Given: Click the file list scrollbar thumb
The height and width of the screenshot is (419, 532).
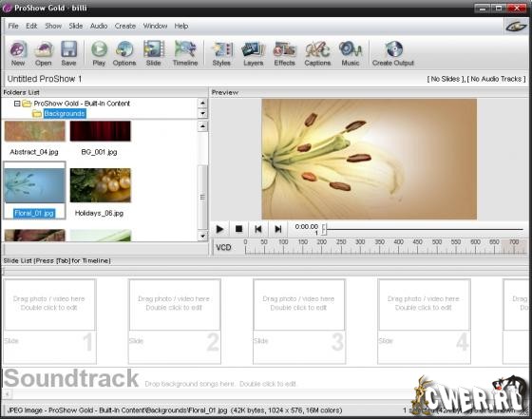Looking at the screenshot, I should click(x=202, y=197).
